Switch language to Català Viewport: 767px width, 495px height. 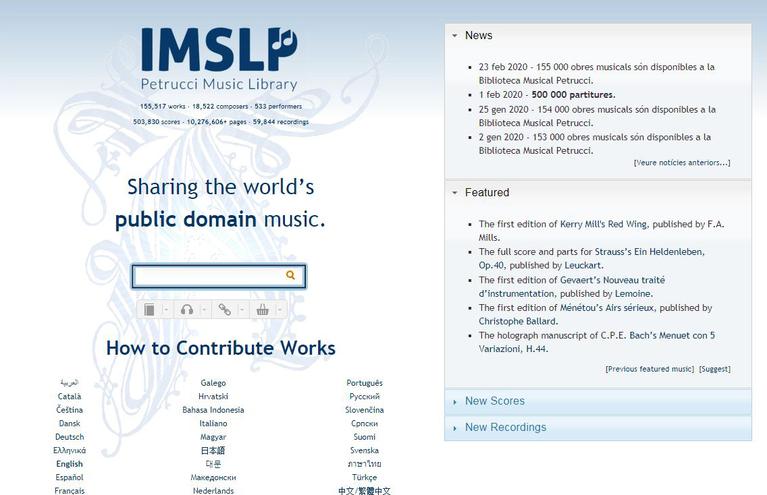[x=69, y=396]
